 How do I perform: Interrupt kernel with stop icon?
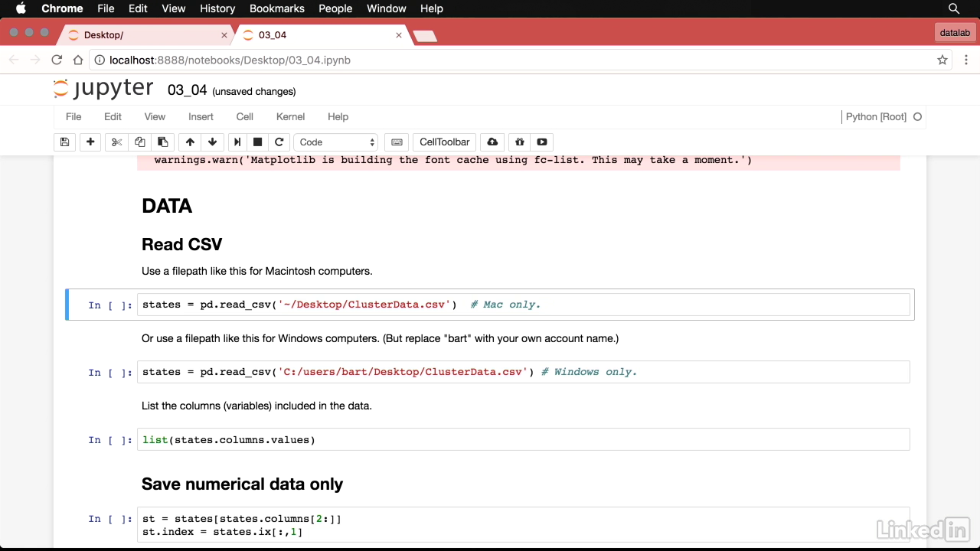point(258,142)
